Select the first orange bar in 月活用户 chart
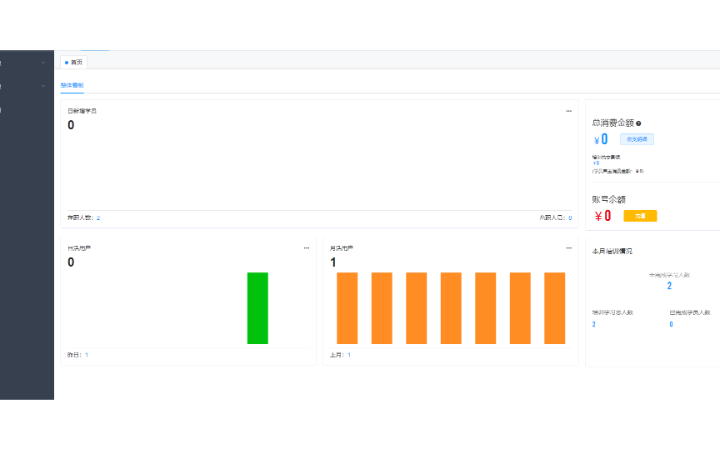The height and width of the screenshot is (450, 720). click(347, 308)
